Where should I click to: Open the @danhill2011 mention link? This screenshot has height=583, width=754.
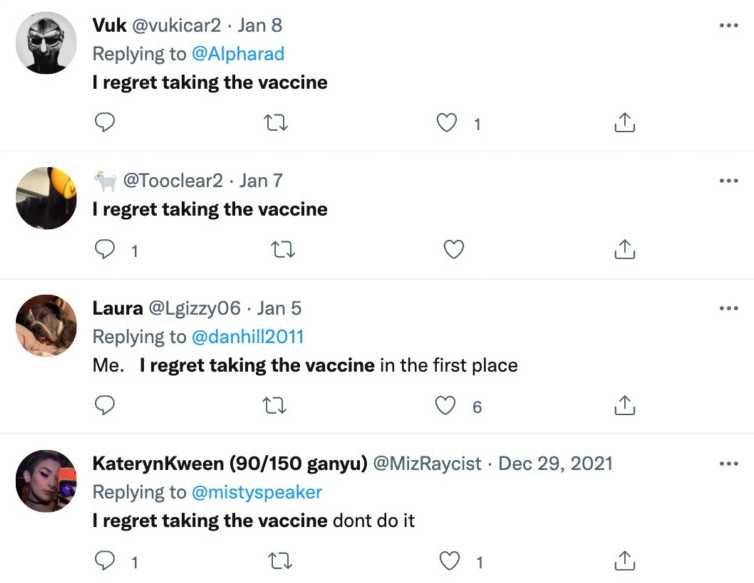(247, 336)
